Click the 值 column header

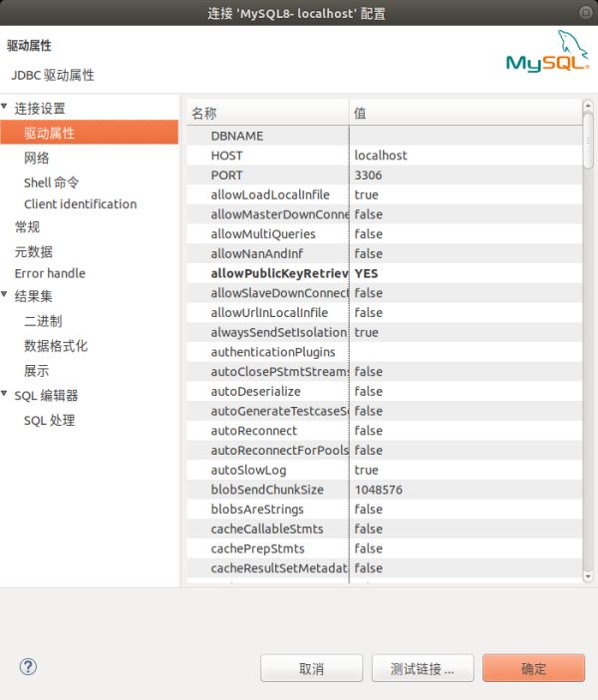pos(465,113)
